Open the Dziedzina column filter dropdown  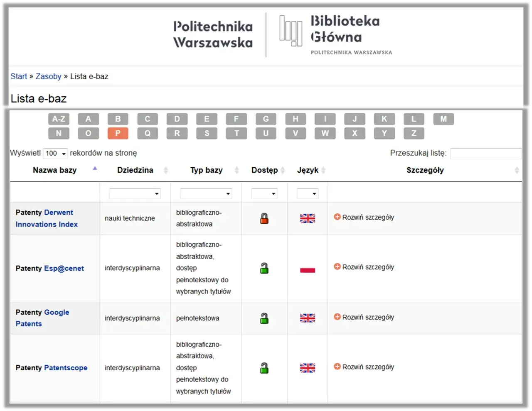(135, 193)
